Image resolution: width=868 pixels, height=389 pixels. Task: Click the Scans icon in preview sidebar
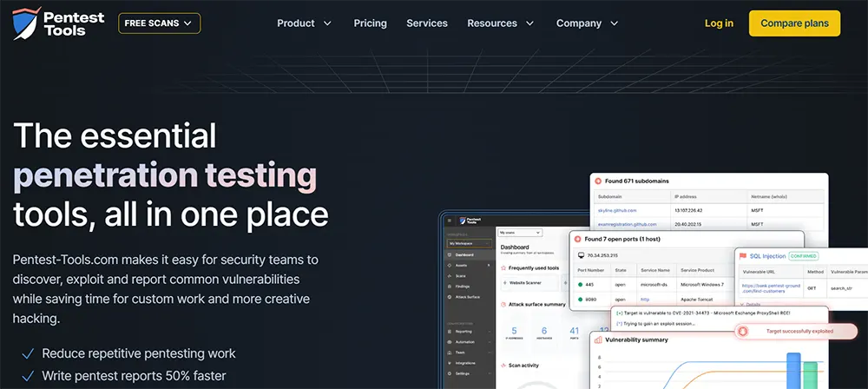click(x=450, y=276)
